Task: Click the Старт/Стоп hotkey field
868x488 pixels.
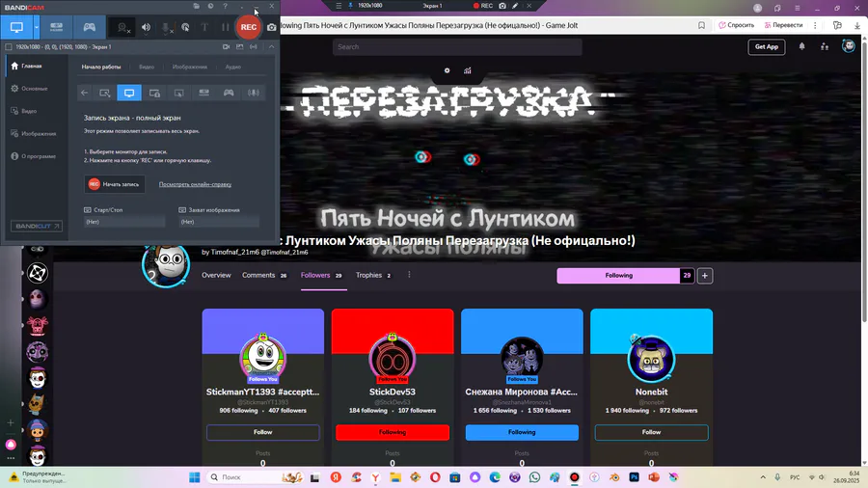Action: pos(124,222)
